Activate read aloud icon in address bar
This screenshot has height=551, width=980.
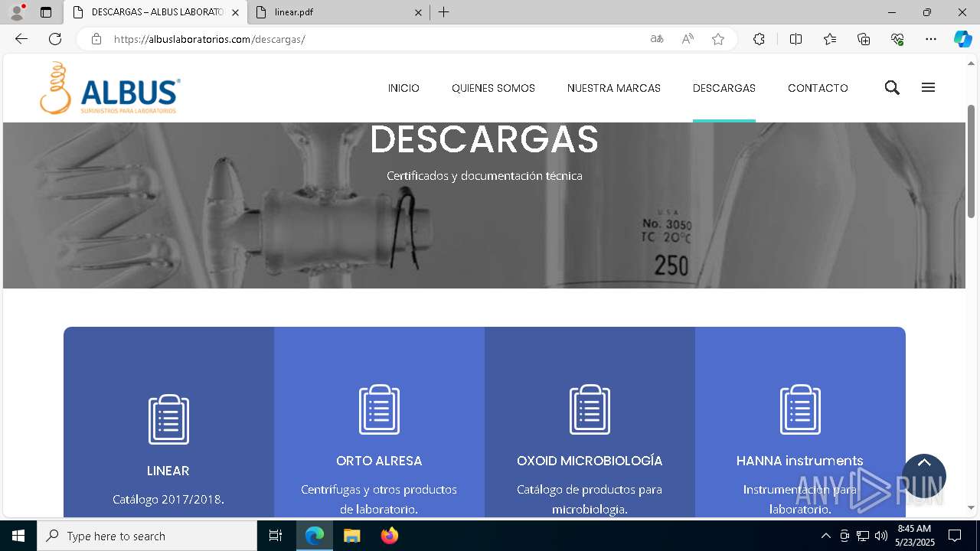tap(688, 39)
